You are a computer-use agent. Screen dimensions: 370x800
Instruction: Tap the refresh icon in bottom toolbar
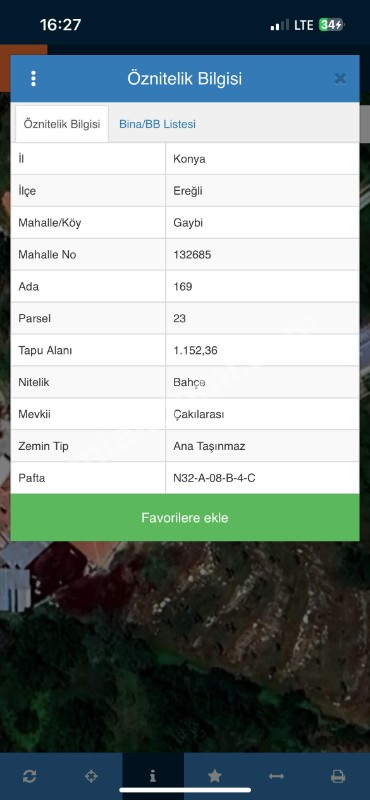30,776
